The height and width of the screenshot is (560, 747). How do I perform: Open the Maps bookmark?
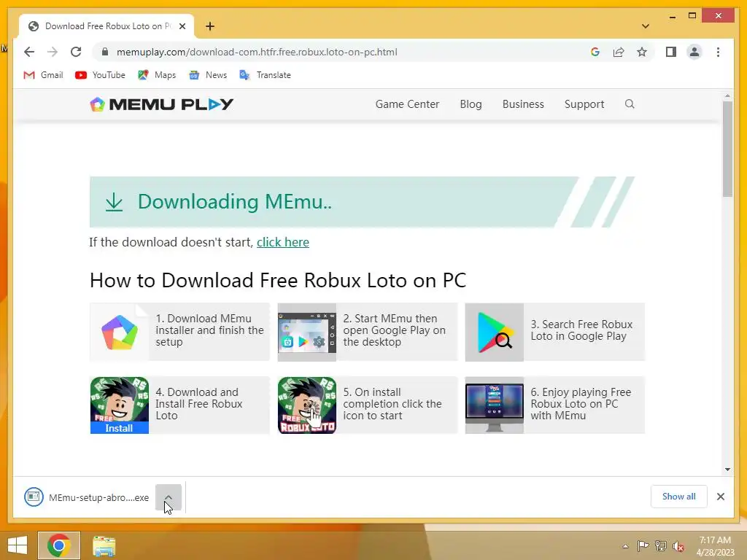[157, 75]
